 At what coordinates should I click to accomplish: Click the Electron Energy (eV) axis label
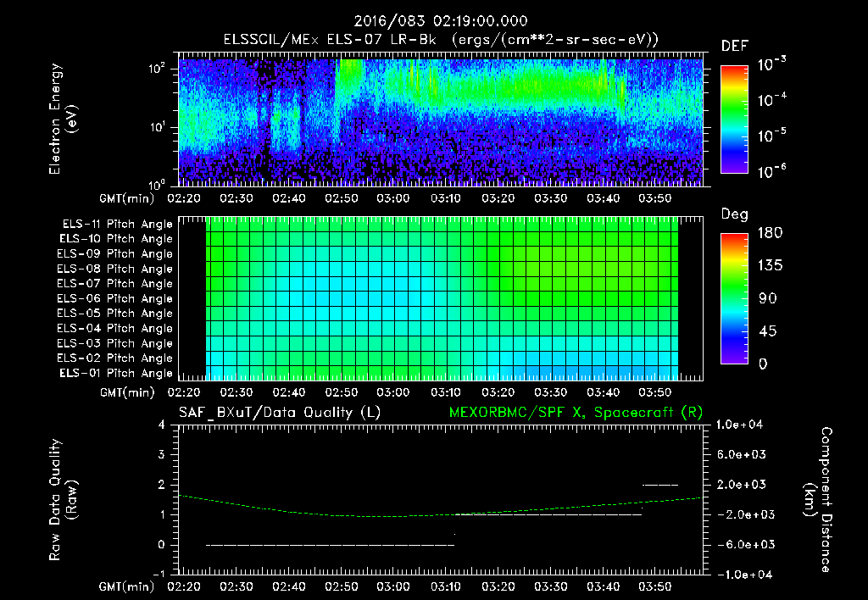pos(63,119)
